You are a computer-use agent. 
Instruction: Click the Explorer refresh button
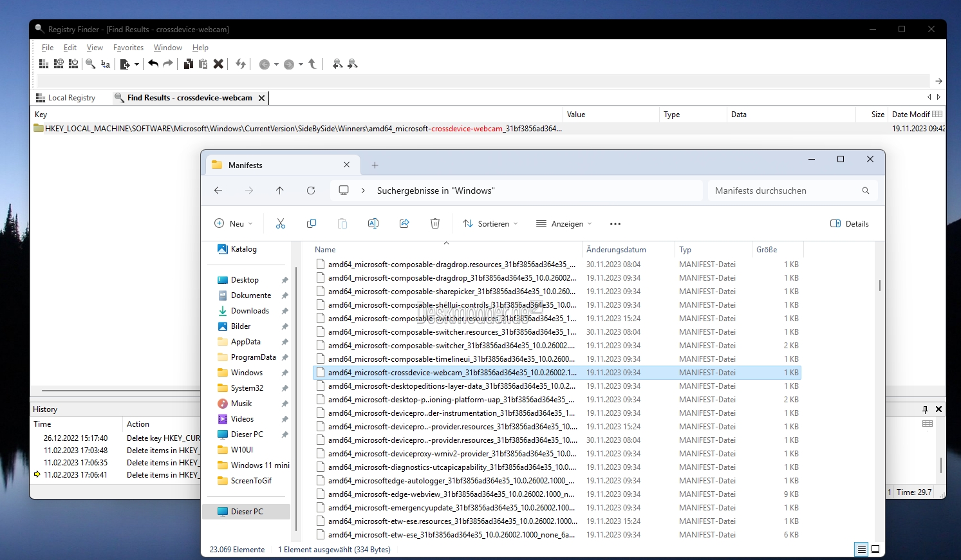[x=311, y=191]
